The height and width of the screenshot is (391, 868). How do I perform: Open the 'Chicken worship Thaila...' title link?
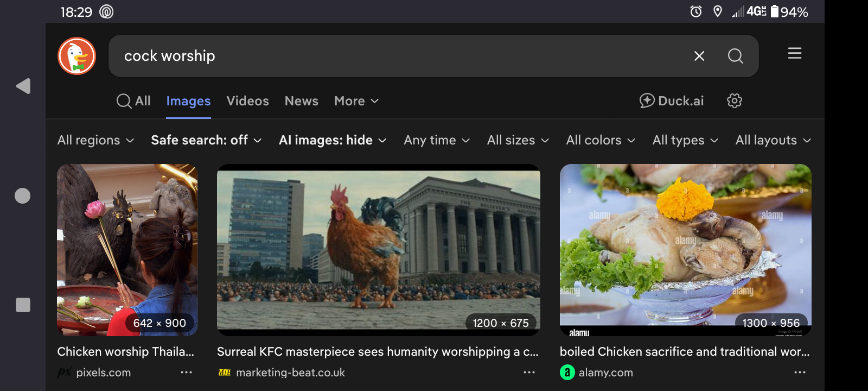[x=126, y=352]
